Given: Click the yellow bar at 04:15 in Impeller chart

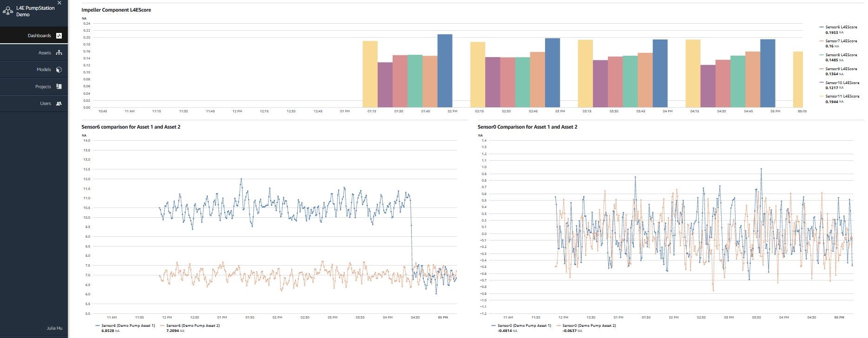Looking at the screenshot, I should (693, 73).
